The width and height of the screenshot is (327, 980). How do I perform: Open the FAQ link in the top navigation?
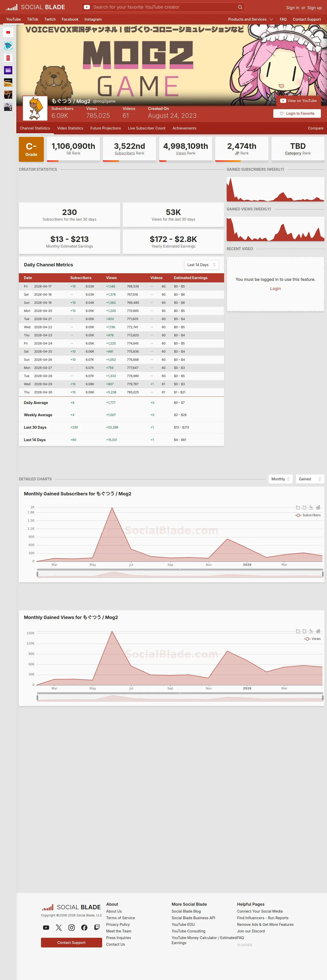pyautogui.click(x=283, y=19)
